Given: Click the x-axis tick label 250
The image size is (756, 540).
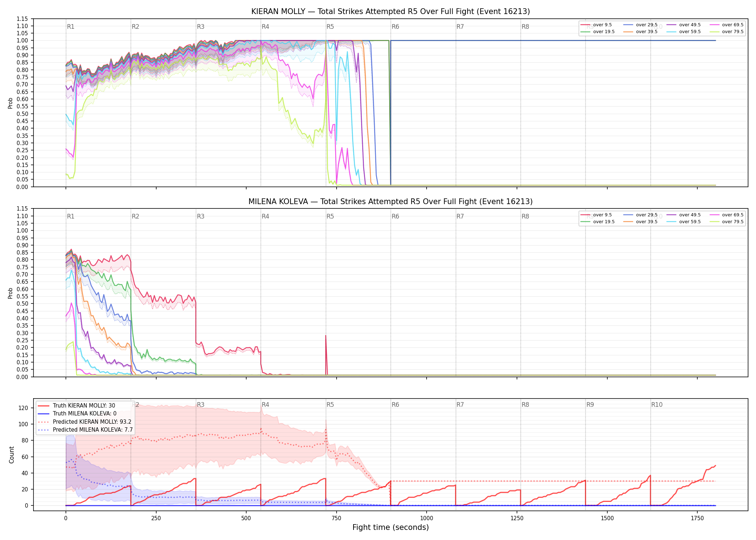Looking at the screenshot, I should [x=156, y=518].
